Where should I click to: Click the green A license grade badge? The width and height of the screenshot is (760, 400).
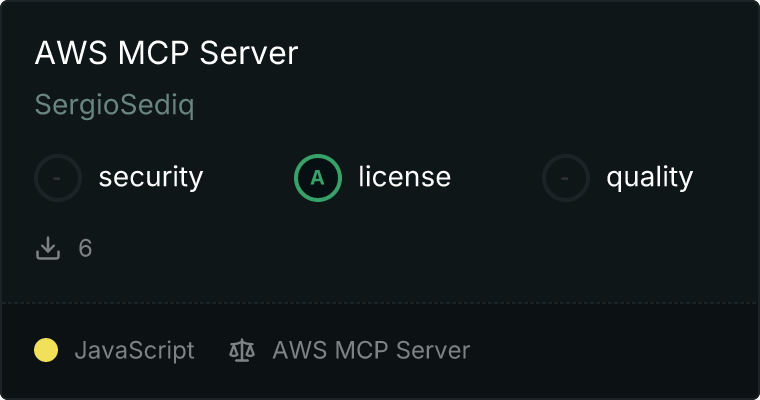point(318,178)
